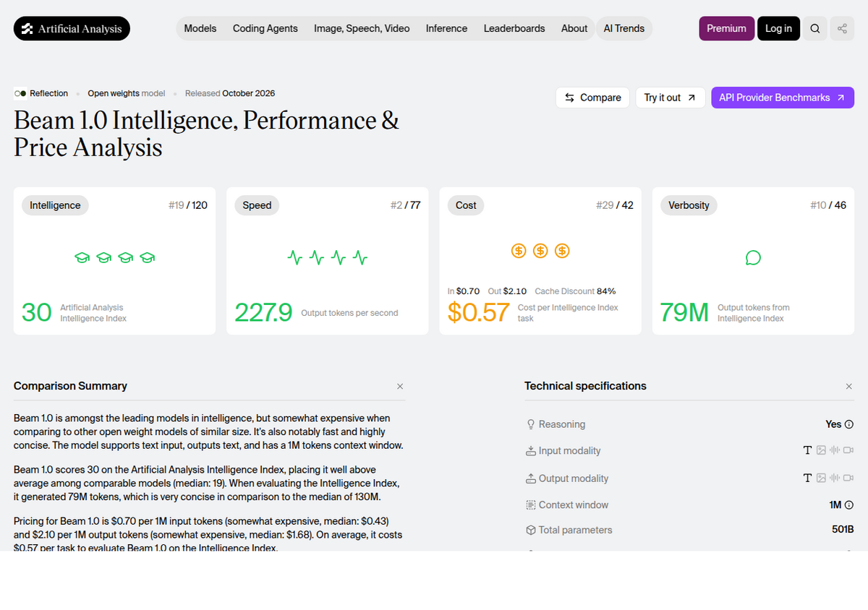Image resolution: width=868 pixels, height=610 pixels.
Task: Click the Compare button
Action: pos(593,98)
